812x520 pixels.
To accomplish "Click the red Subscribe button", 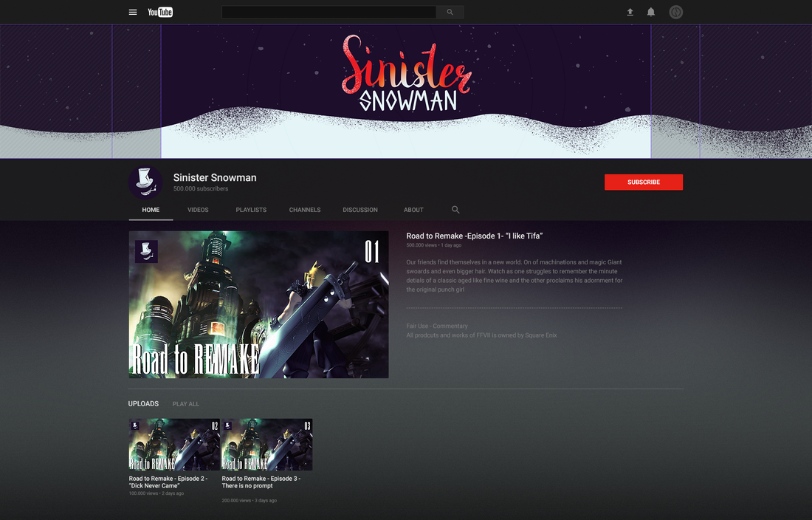I will [x=644, y=182].
